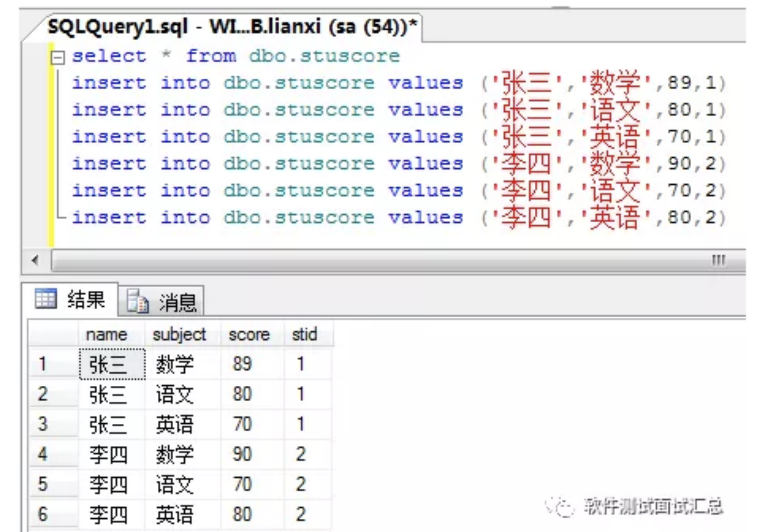Switch to the 消息 messages tab

pyautogui.click(x=161, y=301)
